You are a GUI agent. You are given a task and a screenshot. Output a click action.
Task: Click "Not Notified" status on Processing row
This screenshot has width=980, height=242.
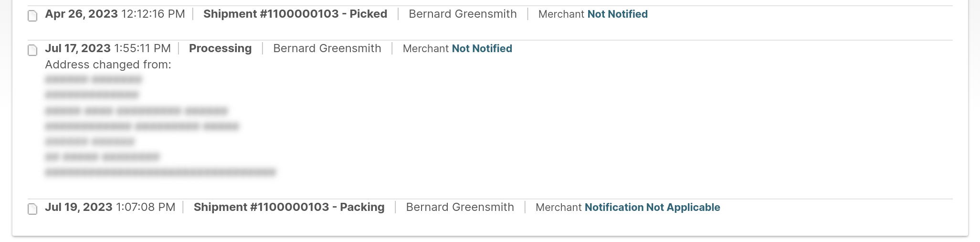tap(482, 49)
